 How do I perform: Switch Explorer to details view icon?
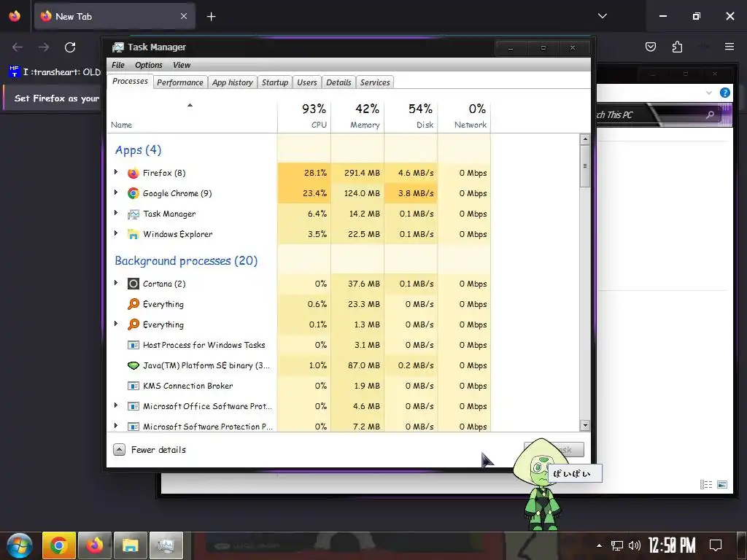point(706,484)
